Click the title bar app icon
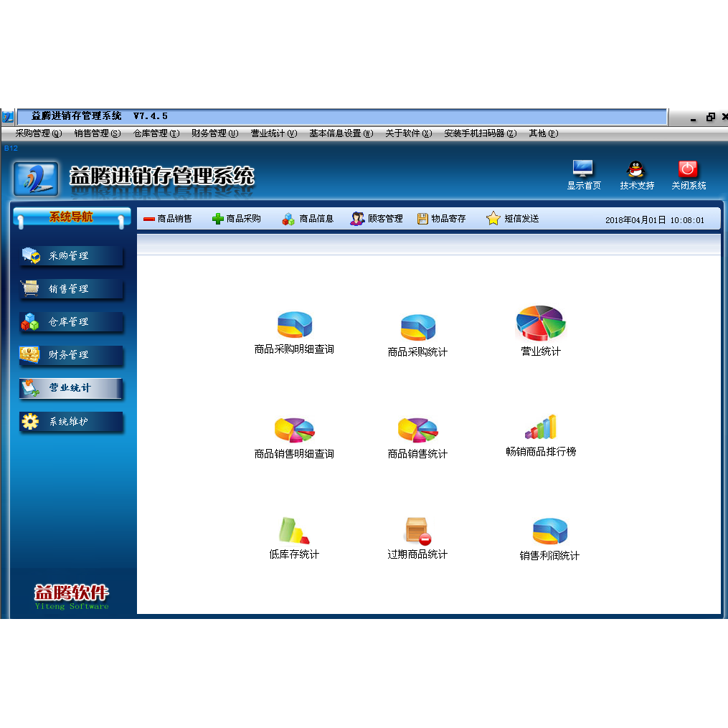Screen dimensions: 728x728 [x=7, y=116]
